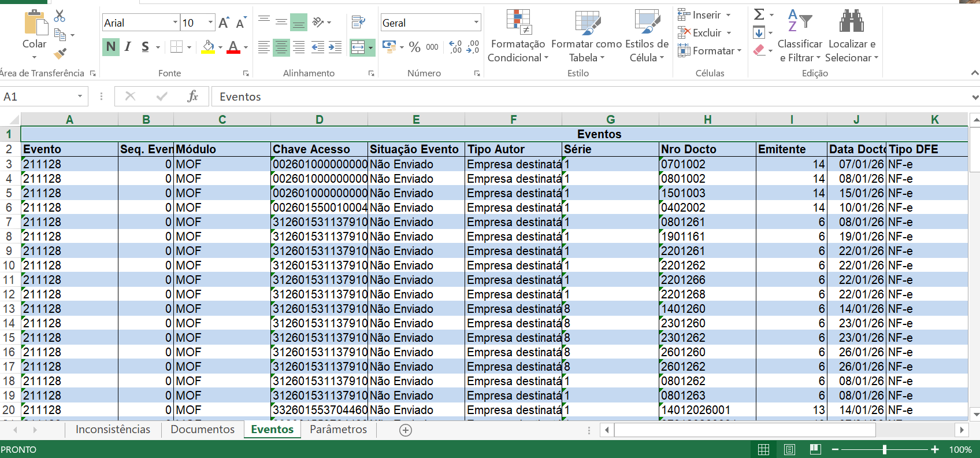Click the AutoSum sigma icon

[759, 14]
